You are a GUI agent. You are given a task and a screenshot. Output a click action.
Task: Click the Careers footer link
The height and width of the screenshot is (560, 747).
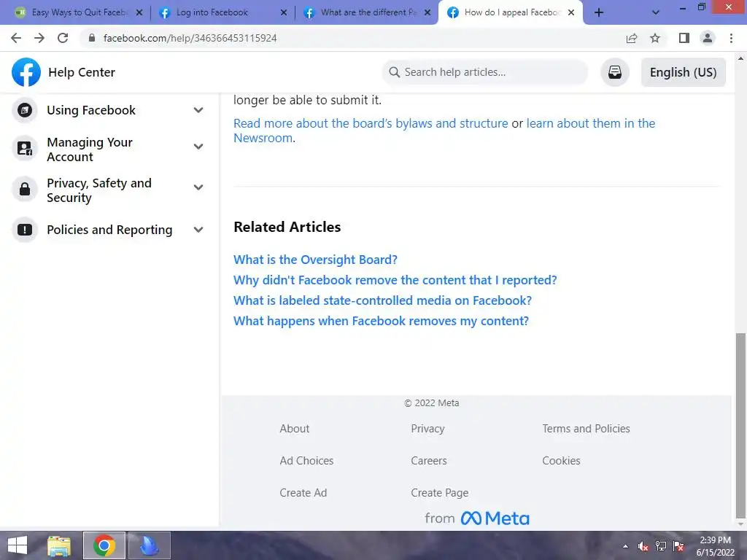429,461
